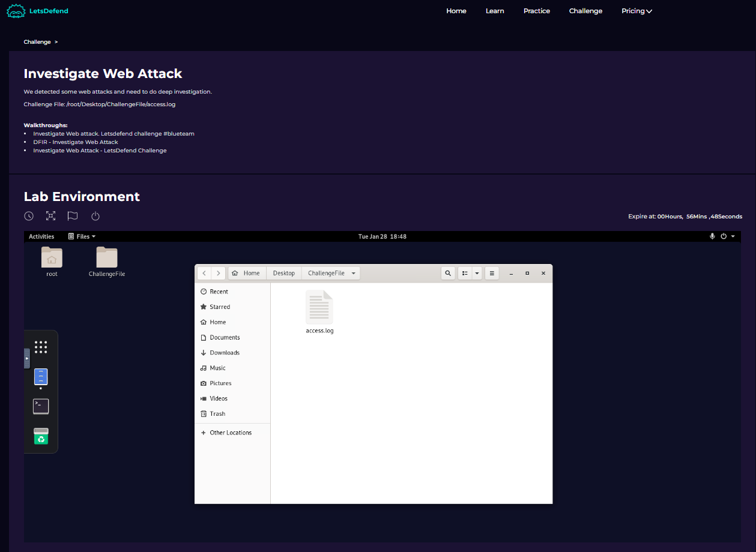Click the remote-session side panel handle
This screenshot has width=756, height=552.
[x=26, y=358]
